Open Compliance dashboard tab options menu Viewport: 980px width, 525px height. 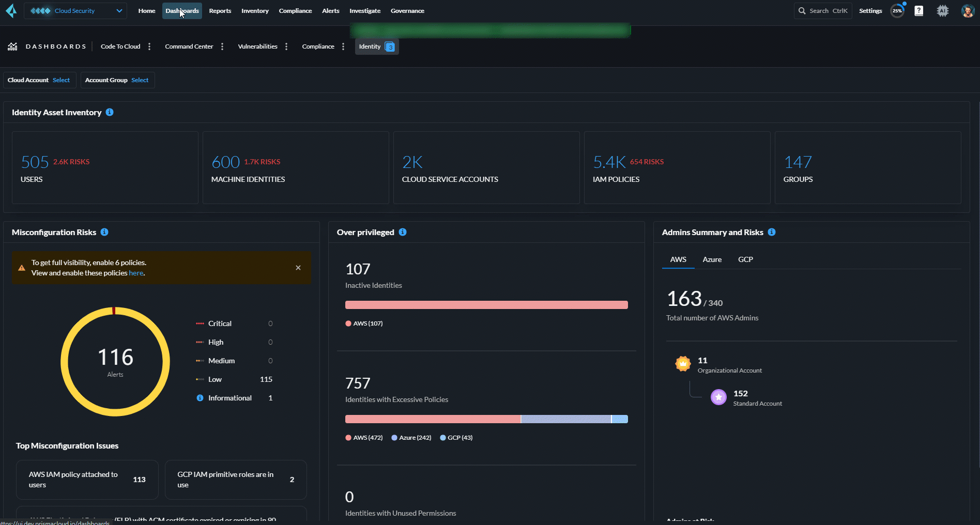click(343, 47)
